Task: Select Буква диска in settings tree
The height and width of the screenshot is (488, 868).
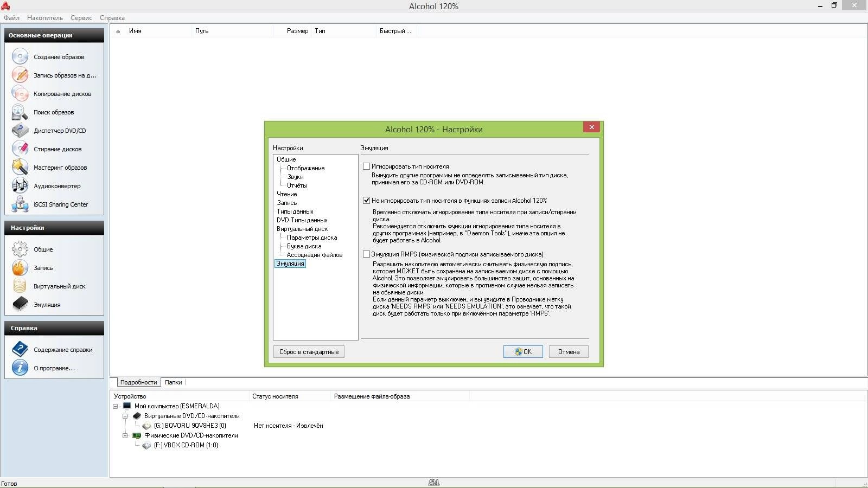Action: pos(304,246)
